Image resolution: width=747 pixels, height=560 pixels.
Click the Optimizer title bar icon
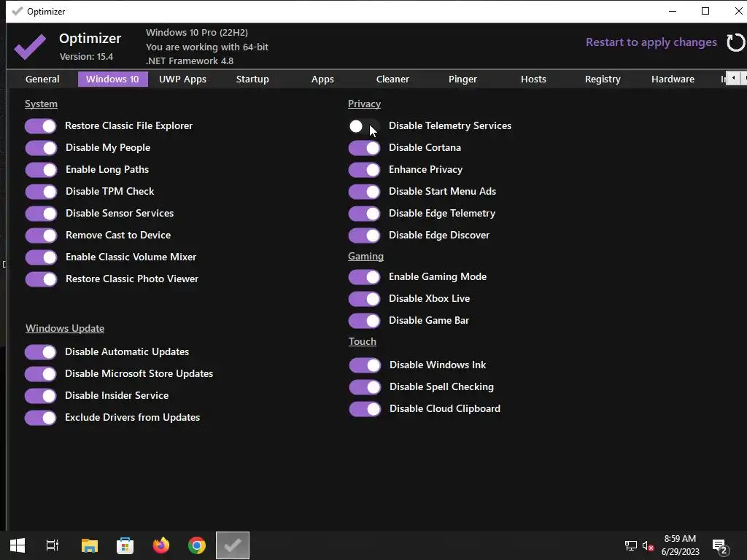tap(18, 11)
